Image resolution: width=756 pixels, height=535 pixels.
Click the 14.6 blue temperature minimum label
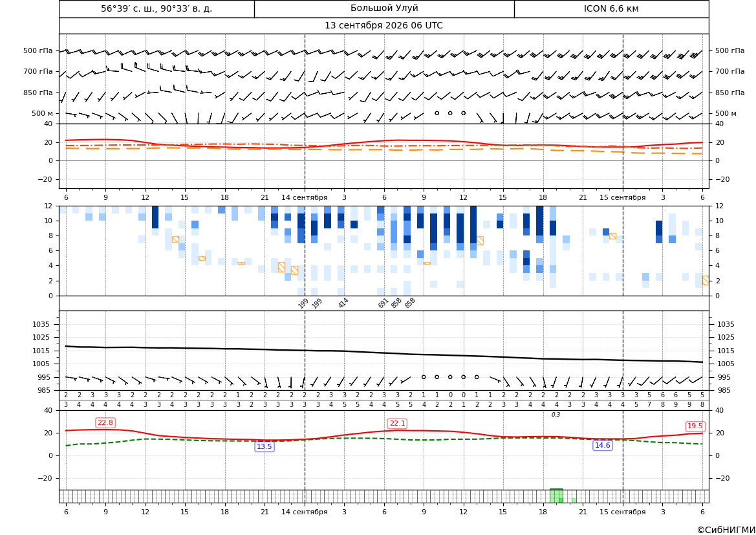[x=603, y=445]
